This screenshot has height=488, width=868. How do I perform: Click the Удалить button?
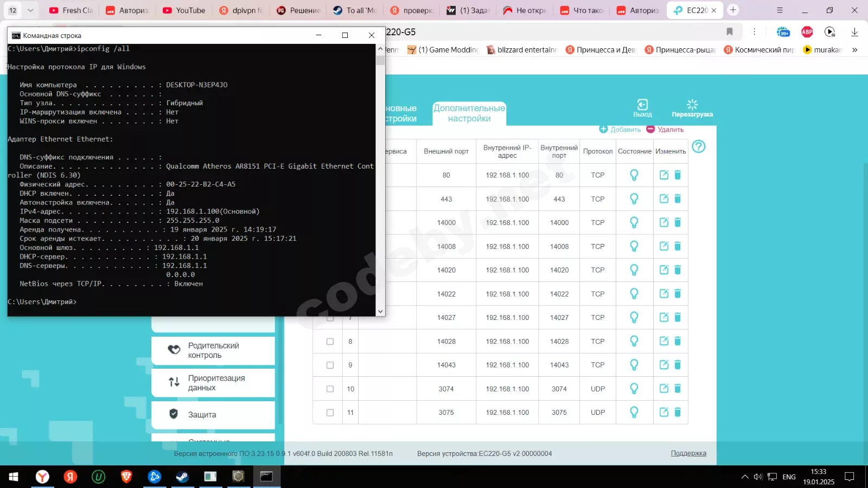pyautogui.click(x=665, y=130)
